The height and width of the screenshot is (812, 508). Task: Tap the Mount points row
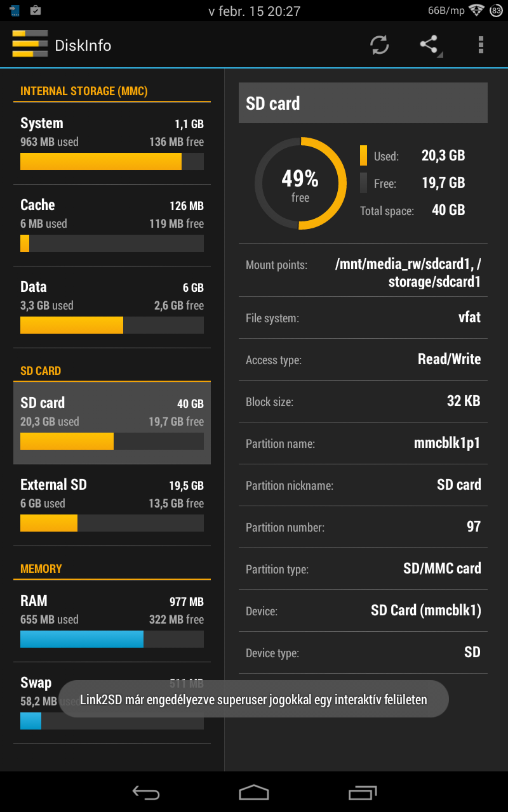[x=363, y=273]
